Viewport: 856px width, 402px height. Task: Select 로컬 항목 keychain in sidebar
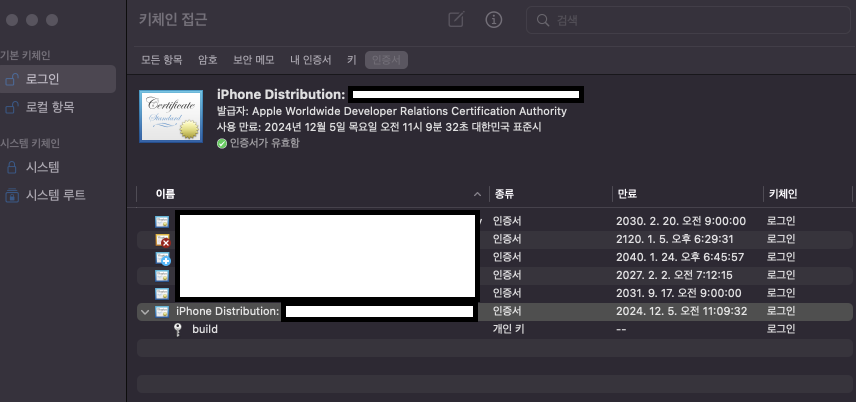58,108
